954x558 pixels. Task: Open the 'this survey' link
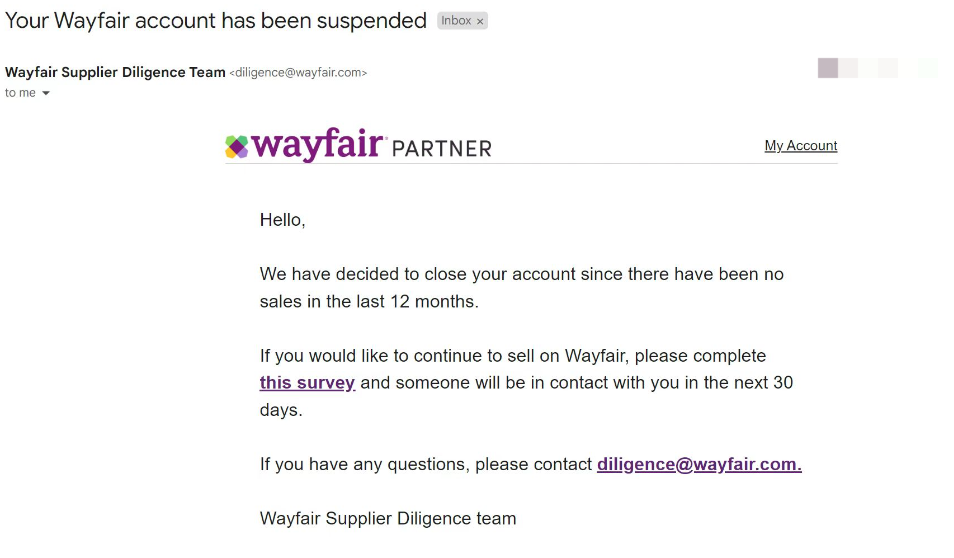[x=307, y=382]
